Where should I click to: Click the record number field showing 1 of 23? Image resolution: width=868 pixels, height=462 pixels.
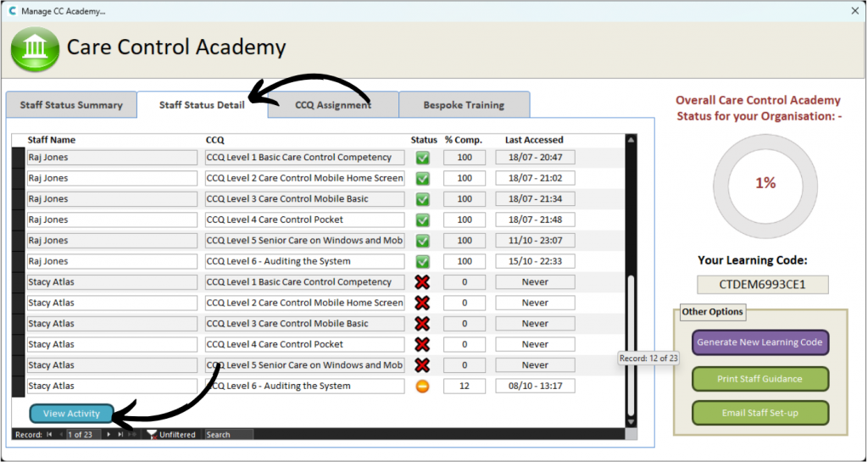click(x=84, y=435)
